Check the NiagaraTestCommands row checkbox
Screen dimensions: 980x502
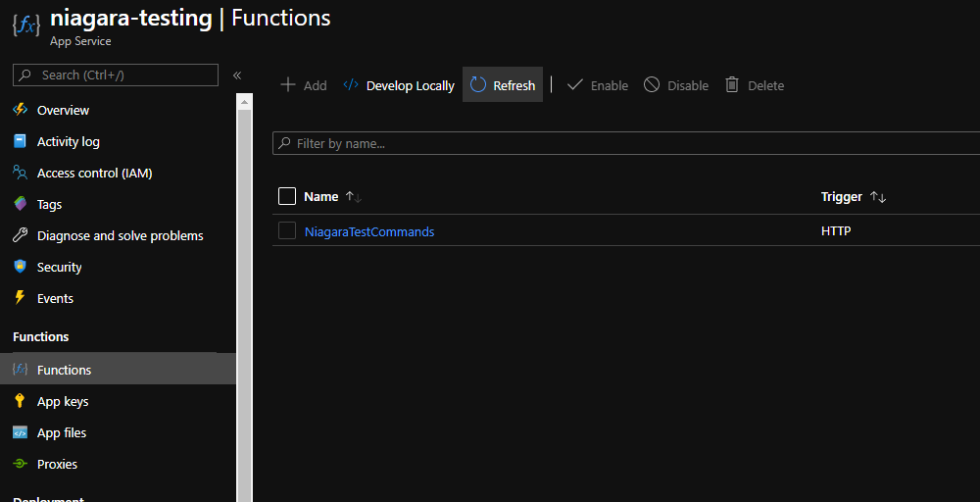coord(287,231)
